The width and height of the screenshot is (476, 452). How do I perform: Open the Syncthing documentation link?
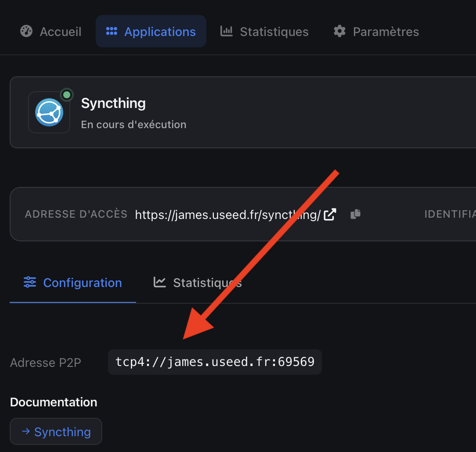(x=56, y=431)
